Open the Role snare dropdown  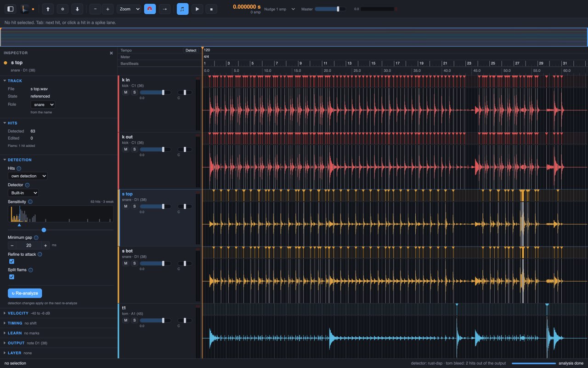(x=43, y=104)
